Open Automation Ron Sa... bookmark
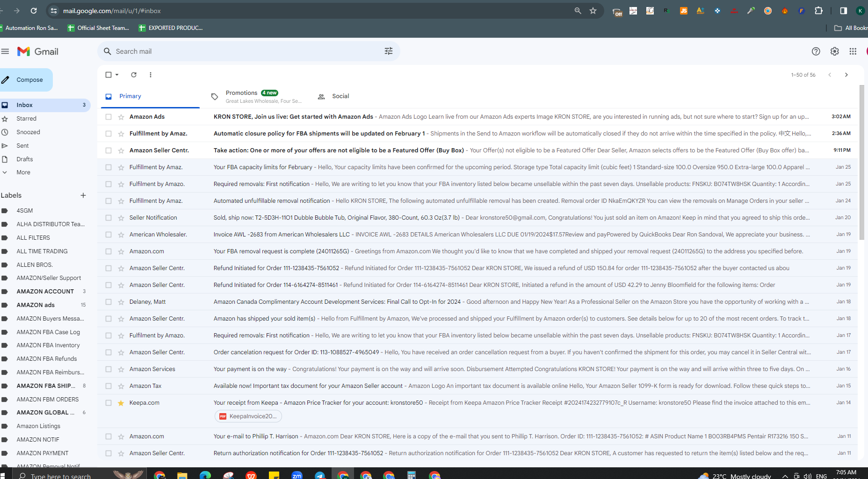 pos(29,28)
